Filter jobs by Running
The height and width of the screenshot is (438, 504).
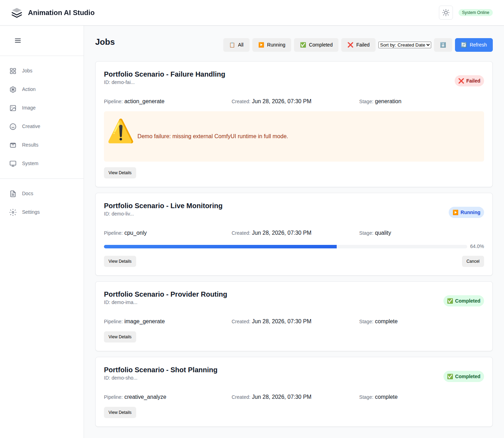(x=272, y=45)
